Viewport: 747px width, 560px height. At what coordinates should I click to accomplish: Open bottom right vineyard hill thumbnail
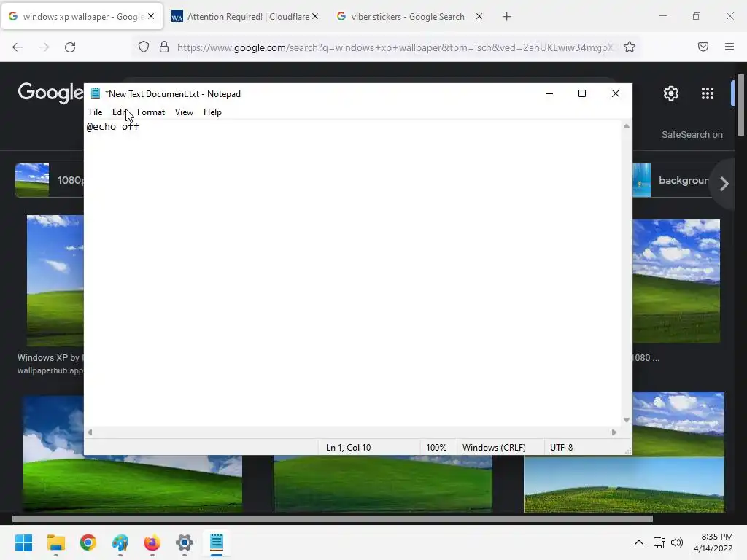624,485
